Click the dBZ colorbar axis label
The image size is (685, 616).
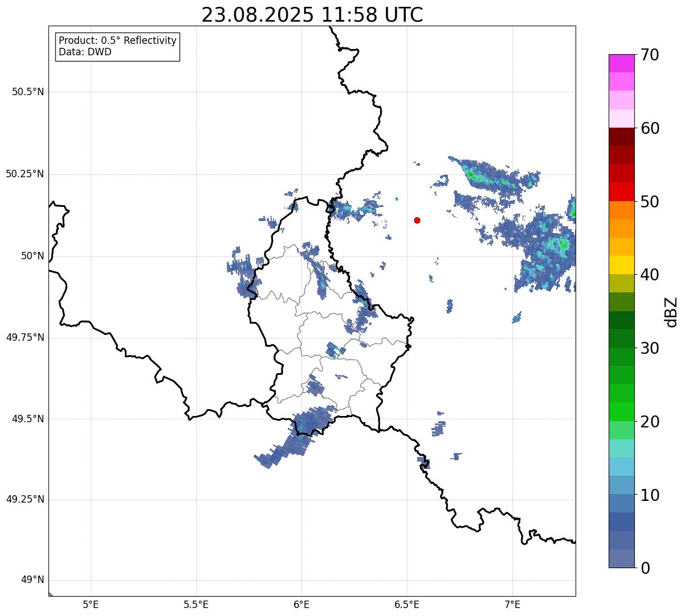tap(671, 312)
